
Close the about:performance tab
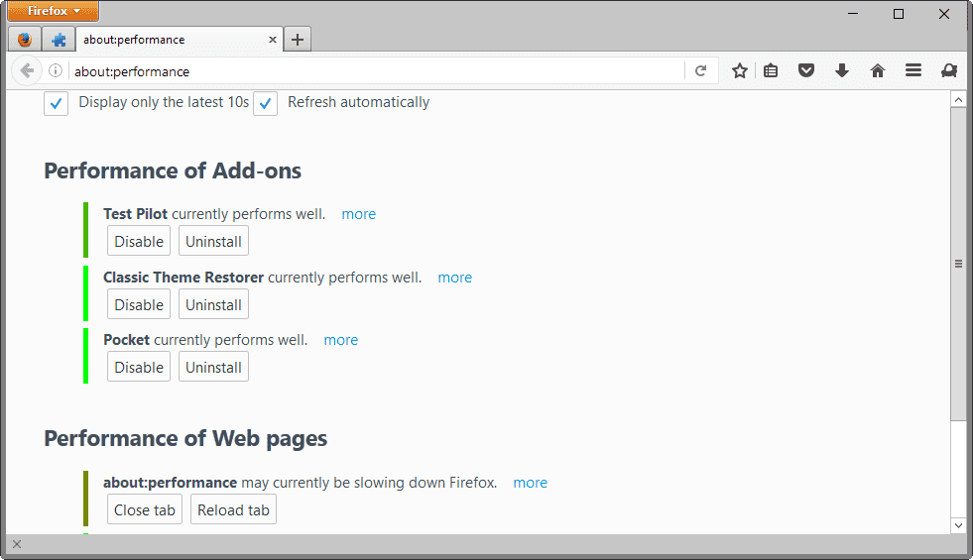(x=273, y=40)
